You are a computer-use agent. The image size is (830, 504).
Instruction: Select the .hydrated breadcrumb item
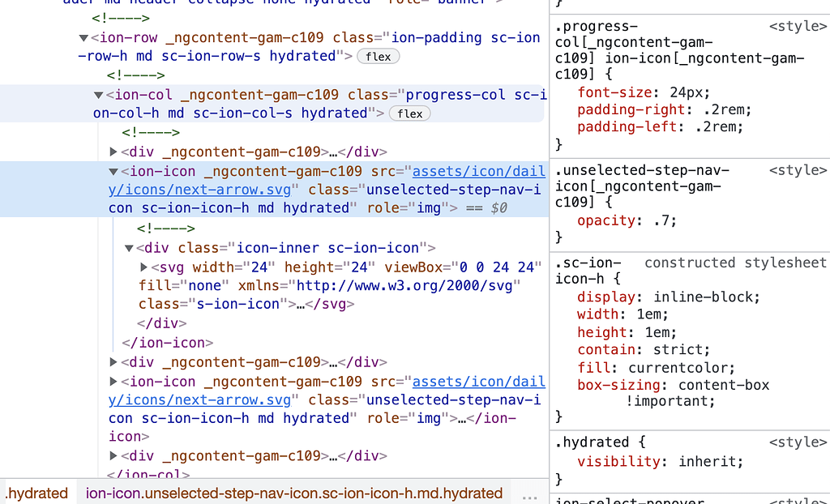pyautogui.click(x=36, y=493)
